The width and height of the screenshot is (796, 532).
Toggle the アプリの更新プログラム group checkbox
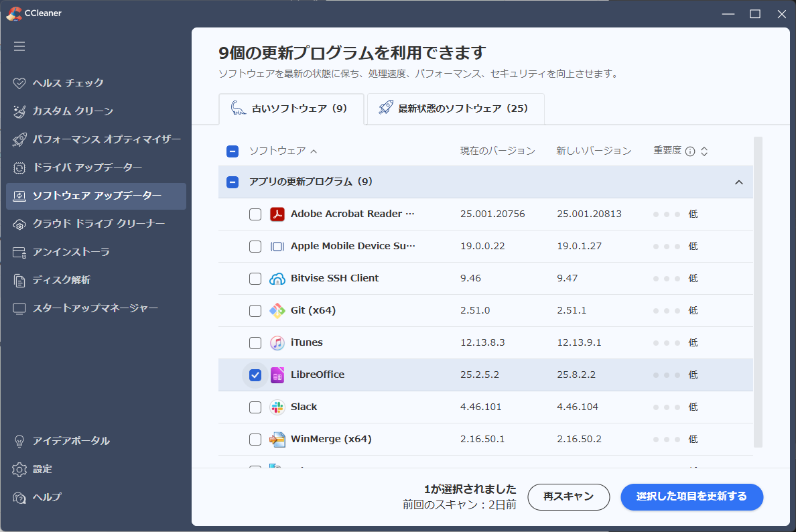click(x=233, y=182)
